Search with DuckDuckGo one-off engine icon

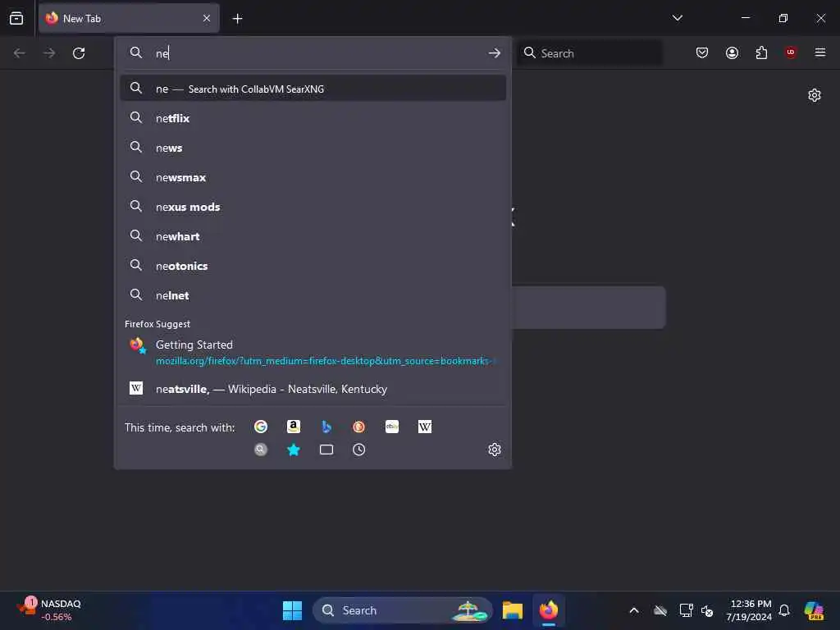pyautogui.click(x=359, y=427)
